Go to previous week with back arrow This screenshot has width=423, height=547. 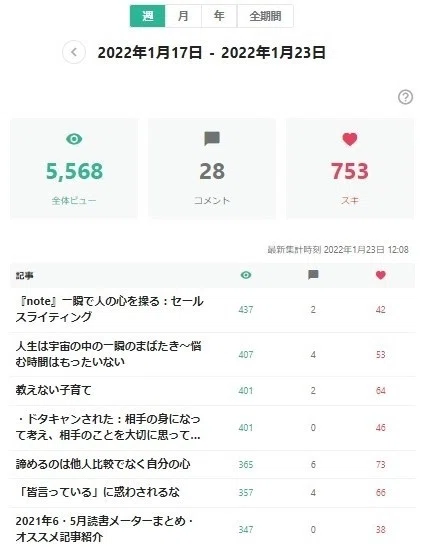[74, 52]
